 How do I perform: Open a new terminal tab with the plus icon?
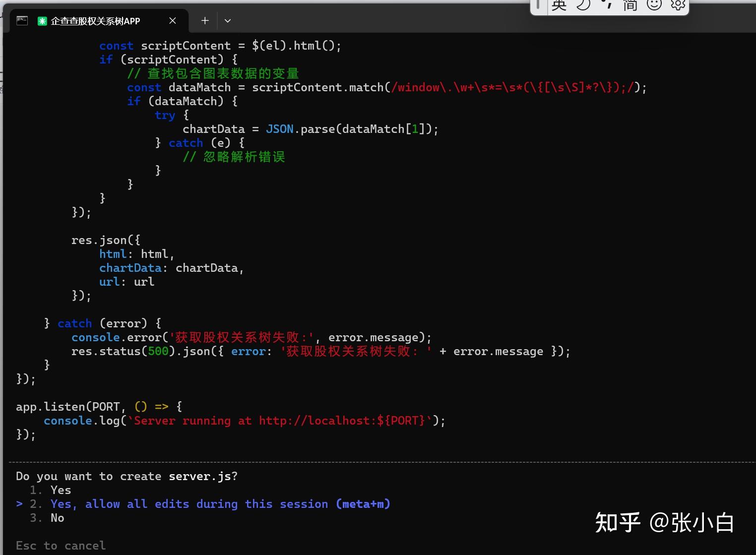[204, 20]
